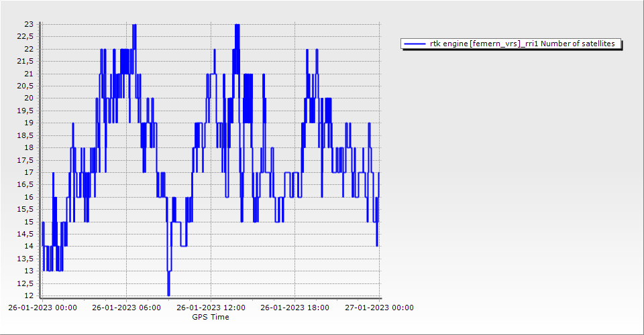Click the 23-satellite peak after 12:00
Image resolution: width=644 pixels, height=335 pixels.
[237, 25]
